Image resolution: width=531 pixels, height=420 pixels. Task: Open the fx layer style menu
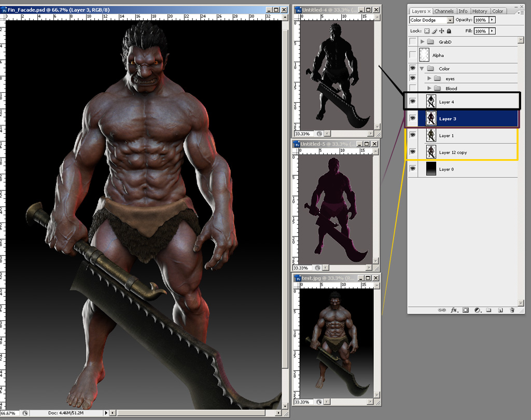[x=454, y=310]
